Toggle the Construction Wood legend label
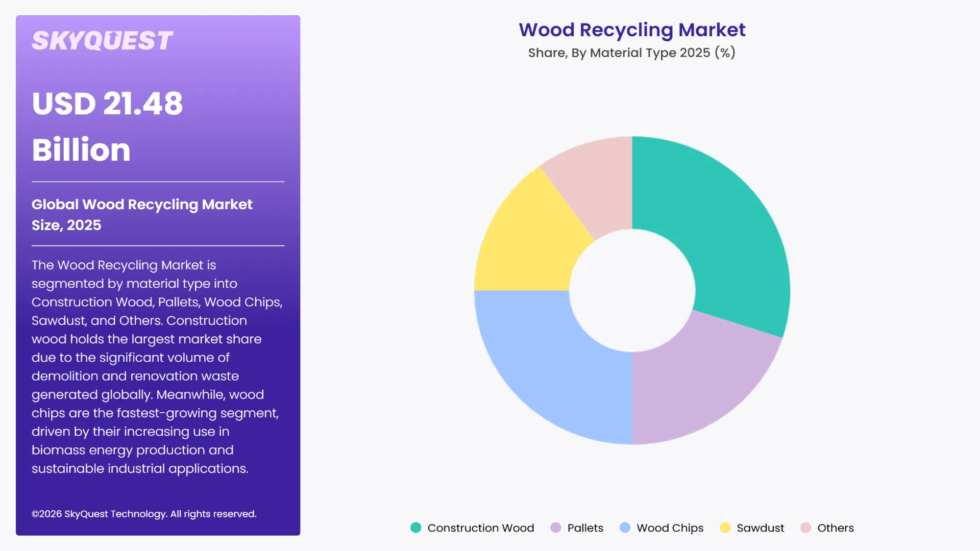 coord(481,528)
